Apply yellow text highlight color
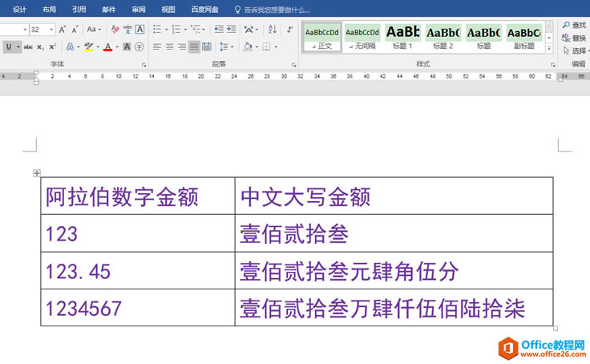 click(x=88, y=47)
